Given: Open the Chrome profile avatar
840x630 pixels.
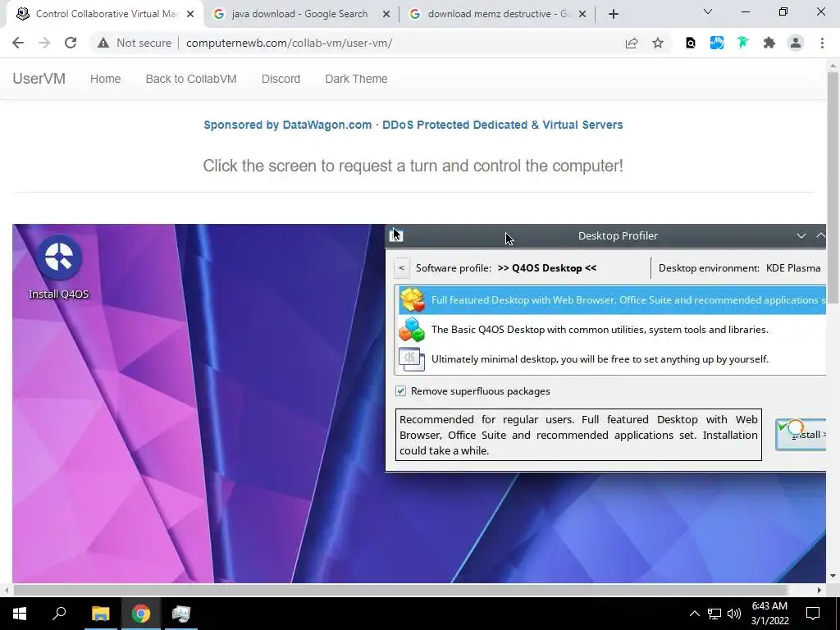Looking at the screenshot, I should [x=796, y=43].
